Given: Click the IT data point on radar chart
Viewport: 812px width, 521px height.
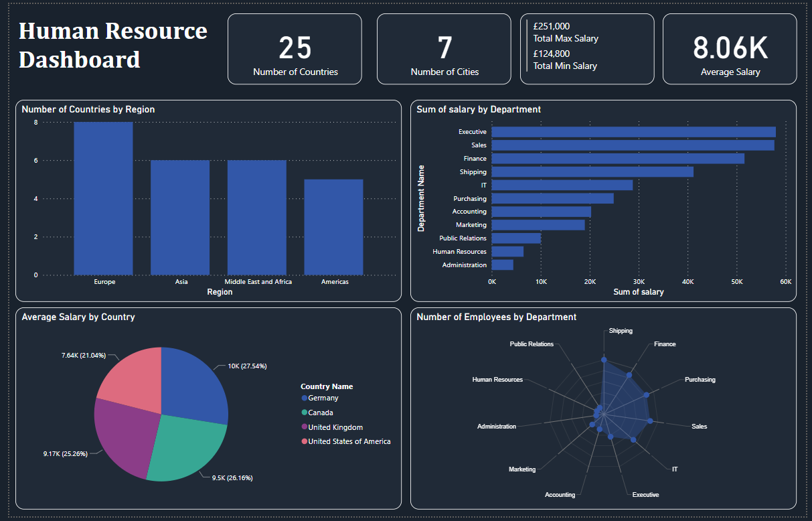Looking at the screenshot, I should tap(633, 440).
